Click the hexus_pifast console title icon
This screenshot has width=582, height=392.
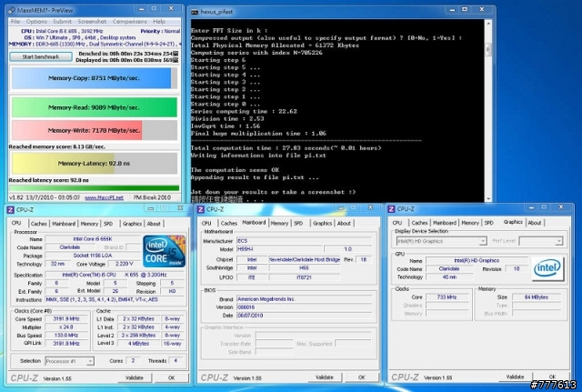tap(195, 12)
